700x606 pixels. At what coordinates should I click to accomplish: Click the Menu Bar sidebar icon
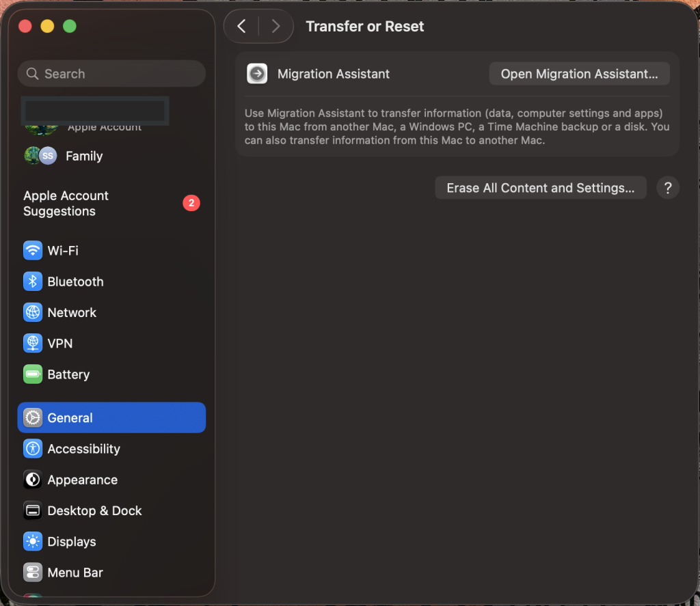[x=33, y=573]
